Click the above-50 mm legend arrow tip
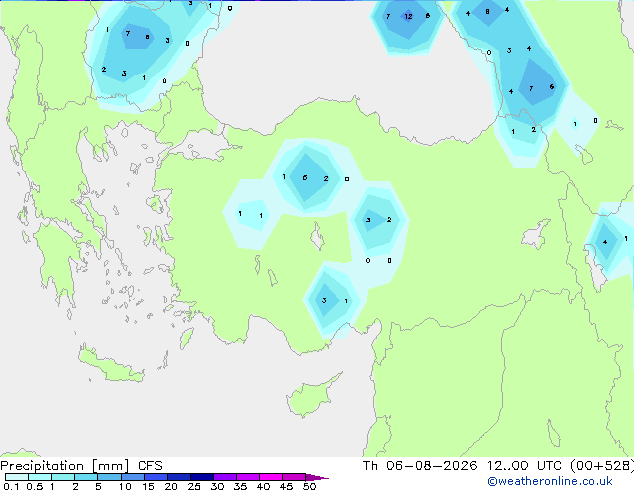The height and width of the screenshot is (490, 634). [x=317, y=477]
